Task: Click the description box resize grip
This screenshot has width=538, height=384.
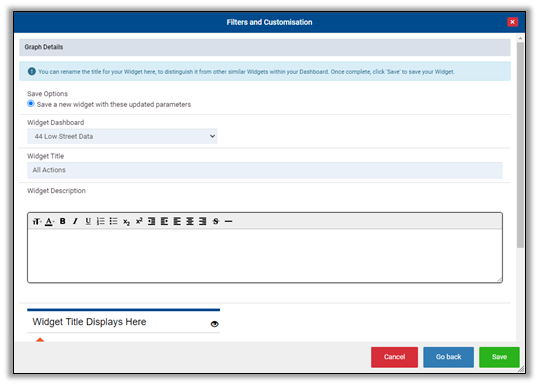Action: 500,280
